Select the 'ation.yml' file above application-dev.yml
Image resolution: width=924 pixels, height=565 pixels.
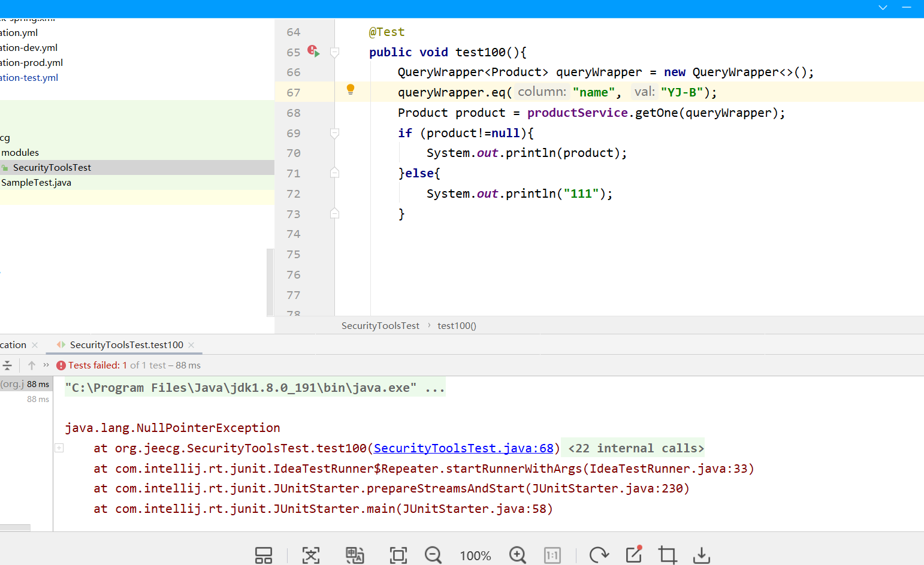(x=19, y=32)
